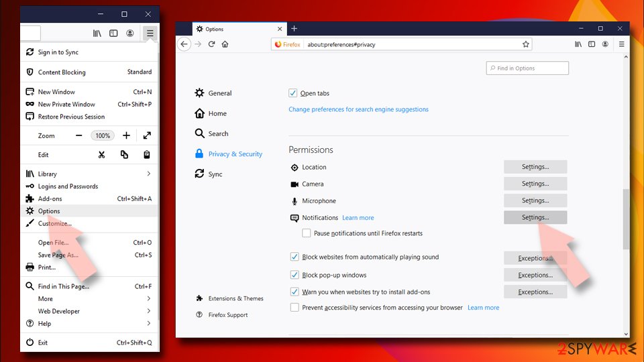Go back with the Options window back arrow
The height and width of the screenshot is (362, 644).
coord(184,44)
